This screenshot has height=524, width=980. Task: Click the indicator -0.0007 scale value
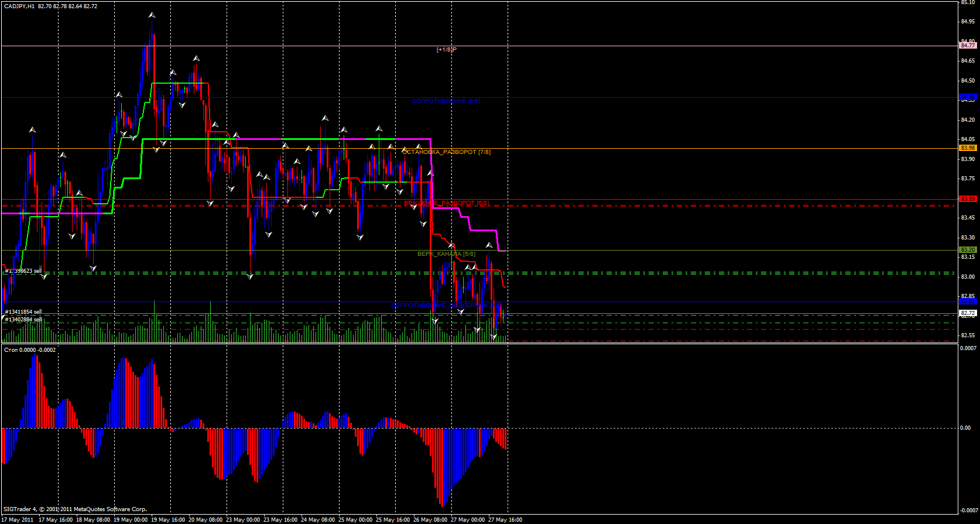968,510
